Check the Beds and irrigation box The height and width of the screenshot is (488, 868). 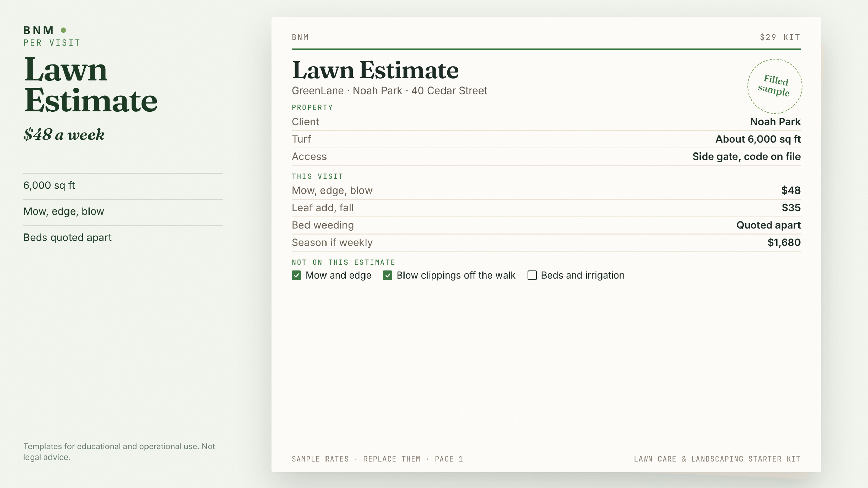[532, 275]
